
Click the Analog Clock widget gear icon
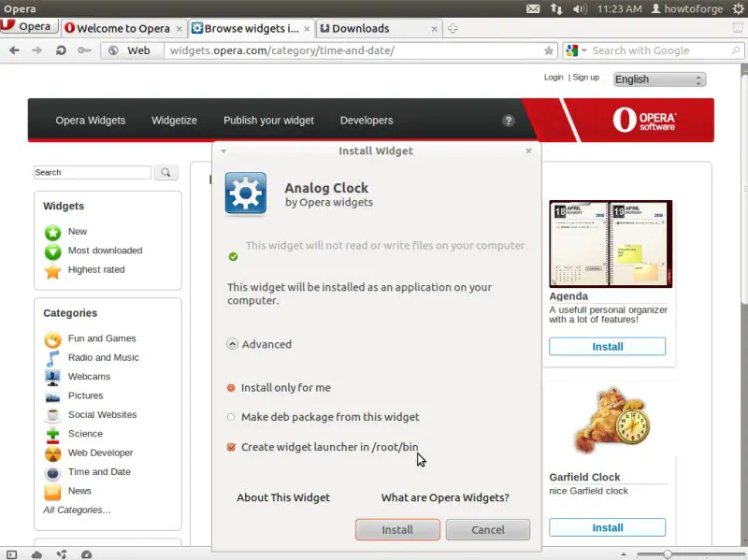(246, 194)
